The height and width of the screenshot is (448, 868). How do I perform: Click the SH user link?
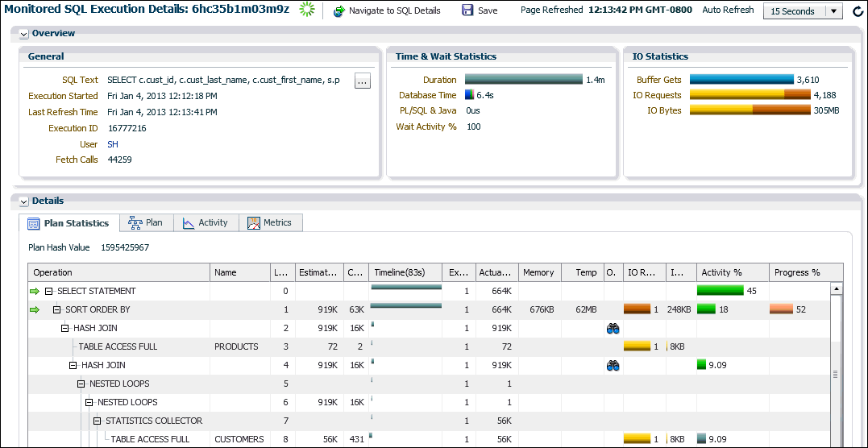point(113,144)
